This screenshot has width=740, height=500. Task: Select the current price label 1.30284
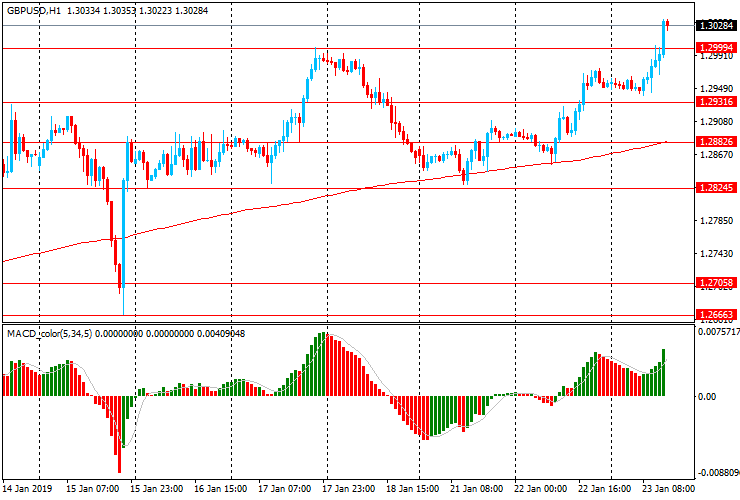[717, 26]
